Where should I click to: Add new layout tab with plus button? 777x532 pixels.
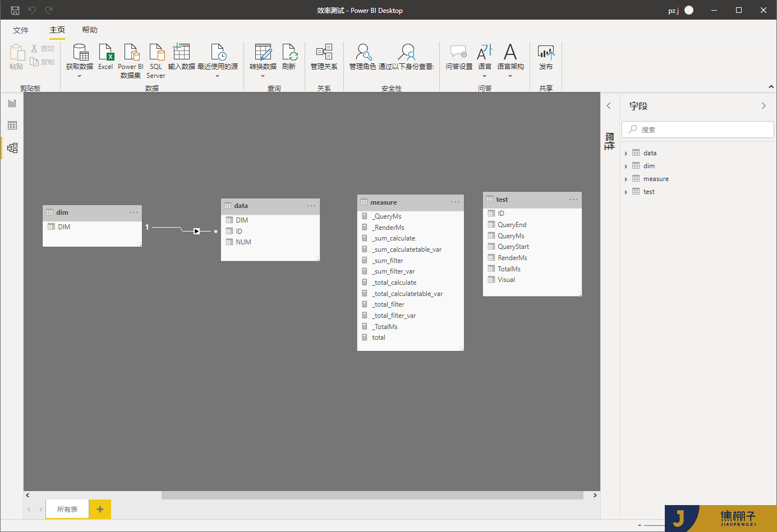(100, 509)
